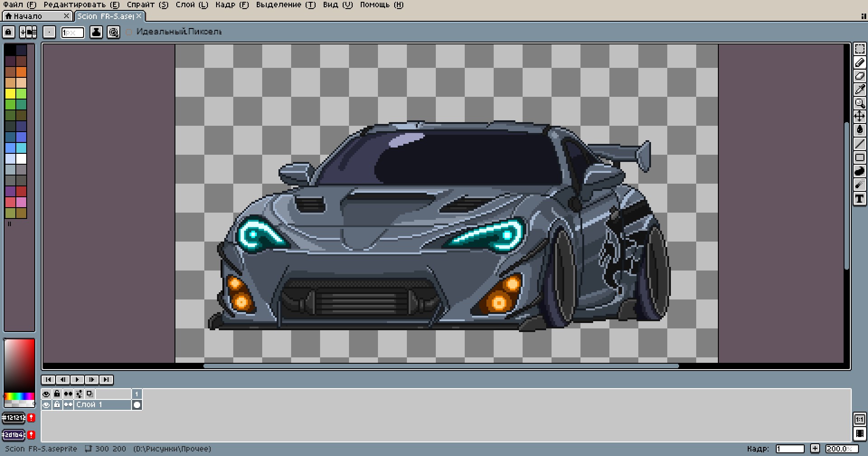The width and height of the screenshot is (868, 456).
Task: Choose the Rectangle shape tool
Action: point(859,157)
